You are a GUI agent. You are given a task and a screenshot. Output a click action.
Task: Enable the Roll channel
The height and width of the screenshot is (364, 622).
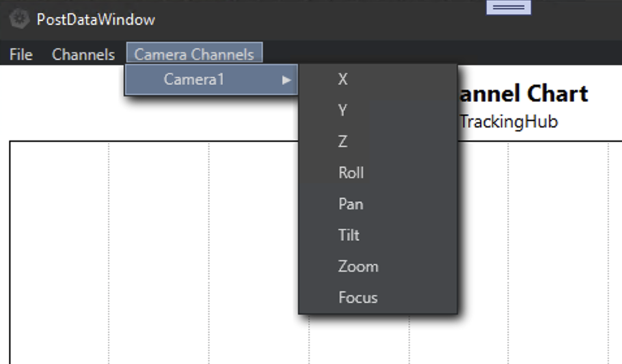(351, 173)
